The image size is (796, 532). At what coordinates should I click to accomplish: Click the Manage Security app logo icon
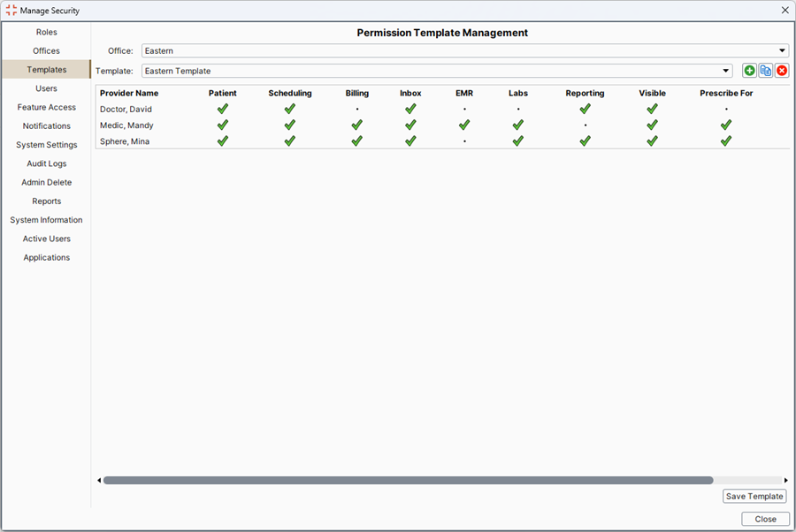pyautogui.click(x=11, y=11)
